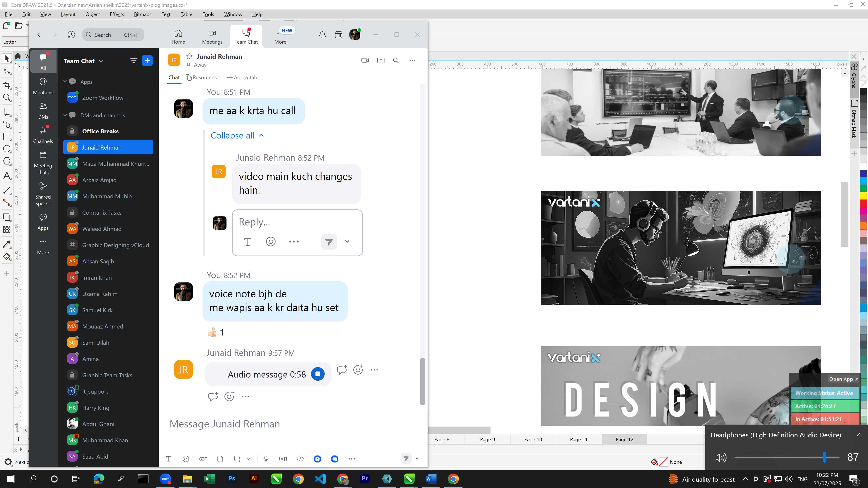Screen dimensions: 868x488
Task: Record an audio message with the microphone icon
Action: 266,459
